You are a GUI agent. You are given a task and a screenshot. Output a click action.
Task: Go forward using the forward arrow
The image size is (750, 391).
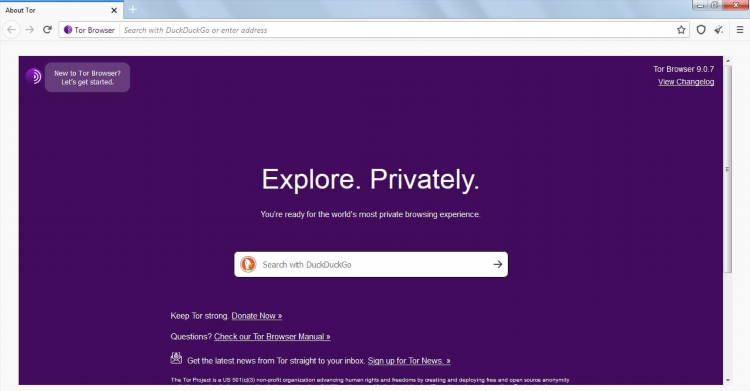30,30
